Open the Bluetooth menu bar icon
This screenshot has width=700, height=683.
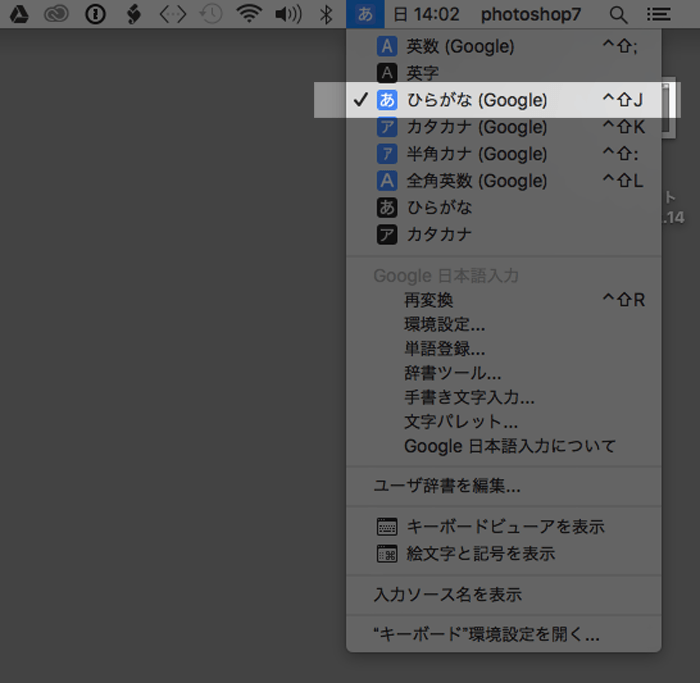coord(326,14)
